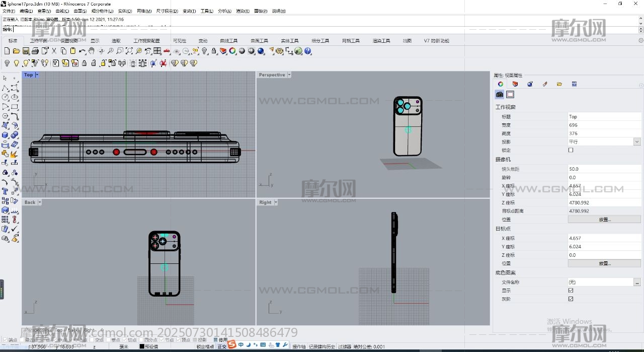Select the Box solid tool in left sidebar

pyautogui.click(x=5, y=135)
